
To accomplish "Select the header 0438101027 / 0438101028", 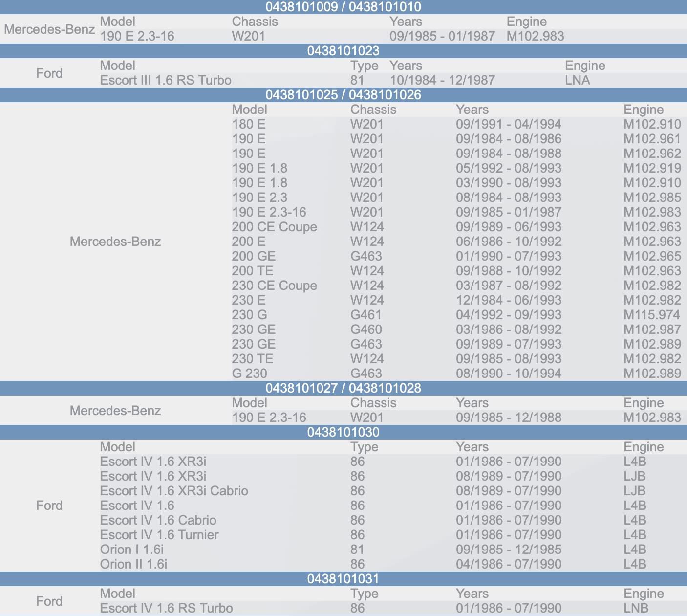I will (343, 388).
